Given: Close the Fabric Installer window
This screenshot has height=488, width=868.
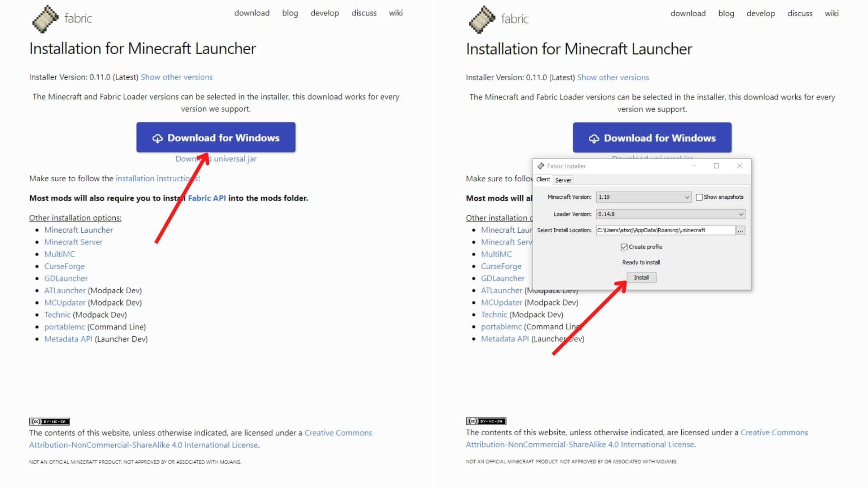Looking at the screenshot, I should point(740,166).
